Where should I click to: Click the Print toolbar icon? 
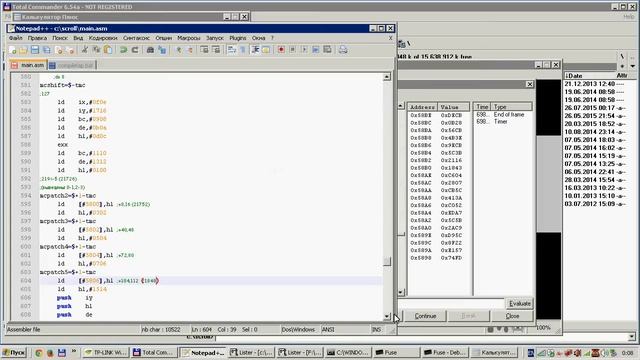click(343, 50)
